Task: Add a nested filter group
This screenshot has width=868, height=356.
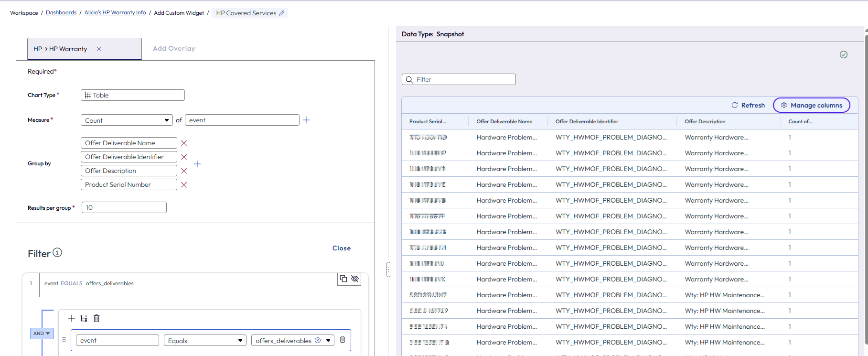Action: click(x=84, y=318)
